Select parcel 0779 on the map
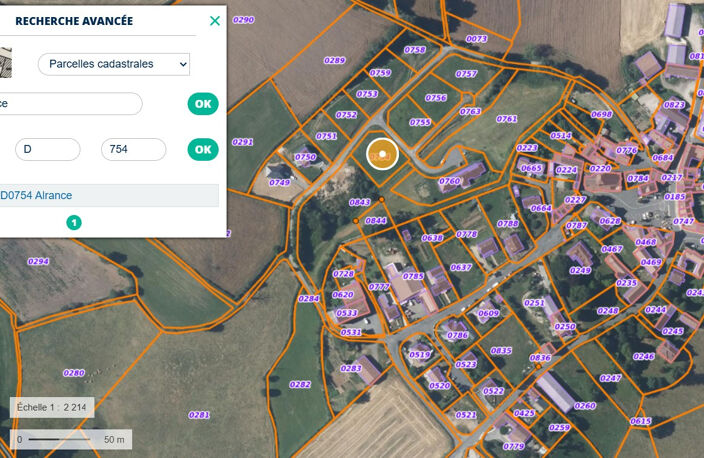 (513, 446)
